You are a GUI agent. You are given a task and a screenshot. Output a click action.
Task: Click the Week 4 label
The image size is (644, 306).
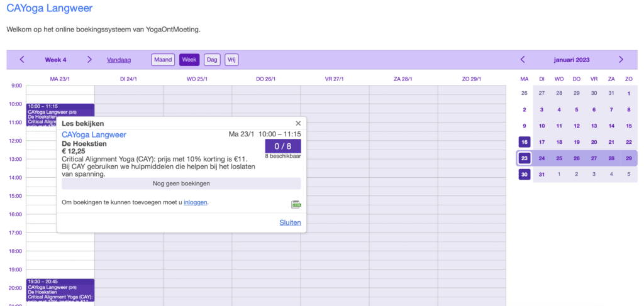tap(56, 60)
